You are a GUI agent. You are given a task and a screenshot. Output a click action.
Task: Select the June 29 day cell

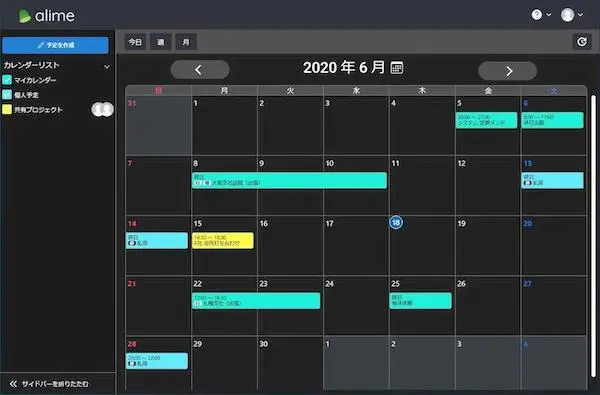(224, 364)
